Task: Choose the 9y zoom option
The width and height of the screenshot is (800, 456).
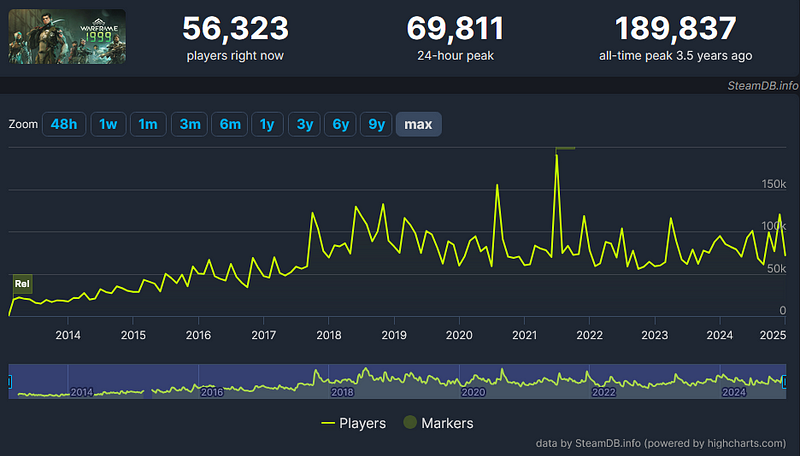Action: [376, 124]
